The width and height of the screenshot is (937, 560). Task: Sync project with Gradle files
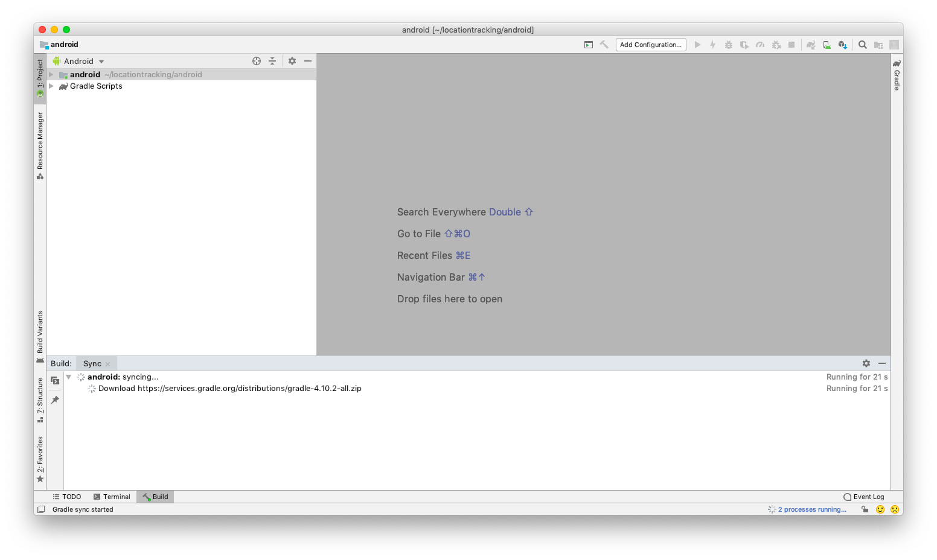(x=811, y=44)
